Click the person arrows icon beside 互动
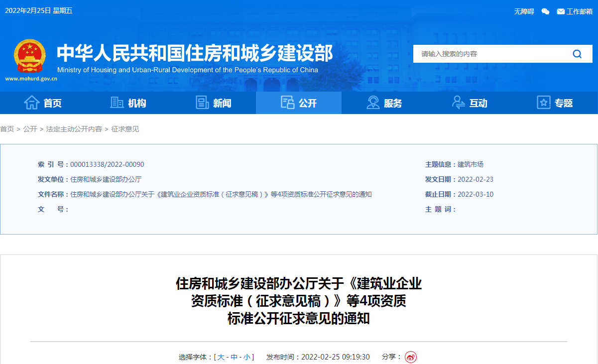Image resolution: width=598 pixels, height=364 pixels. point(458,103)
